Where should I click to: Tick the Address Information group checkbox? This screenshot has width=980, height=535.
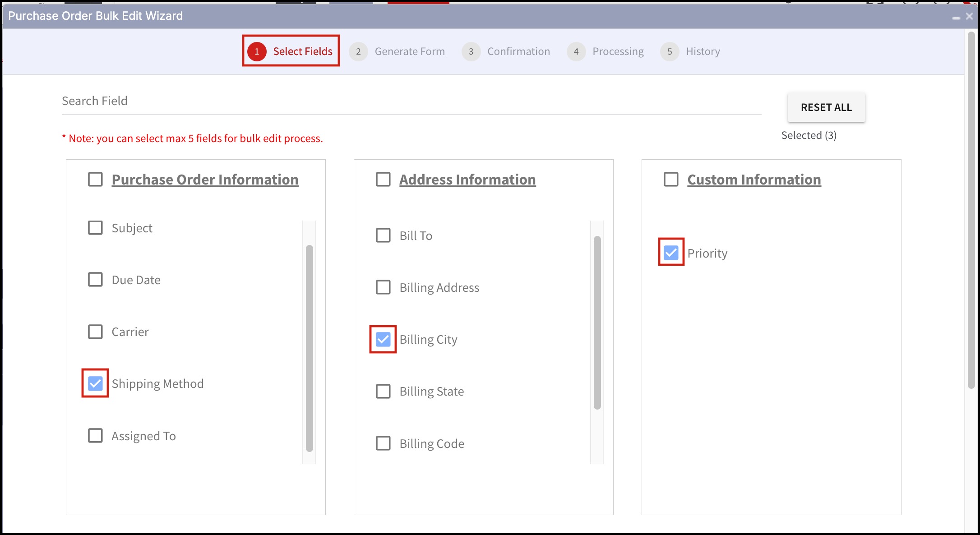point(383,179)
